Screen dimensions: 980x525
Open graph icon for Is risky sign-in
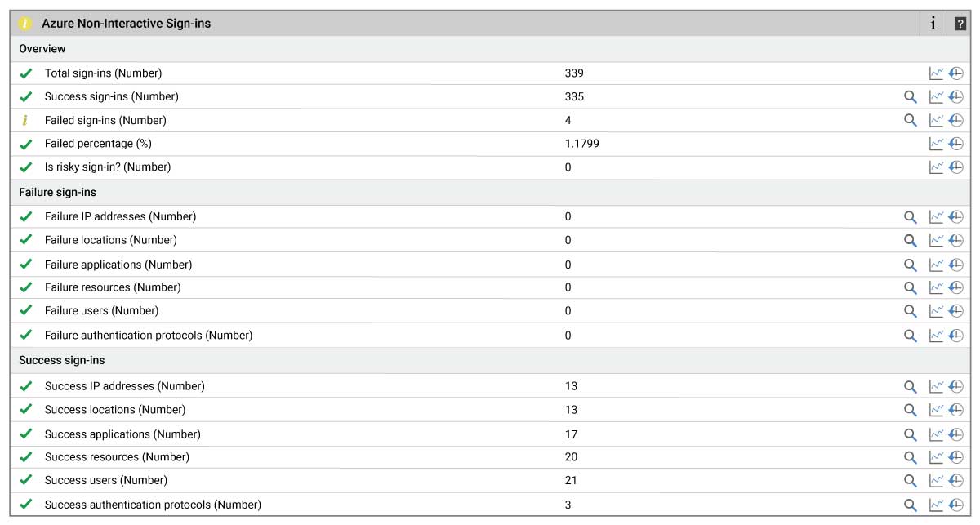(x=936, y=167)
